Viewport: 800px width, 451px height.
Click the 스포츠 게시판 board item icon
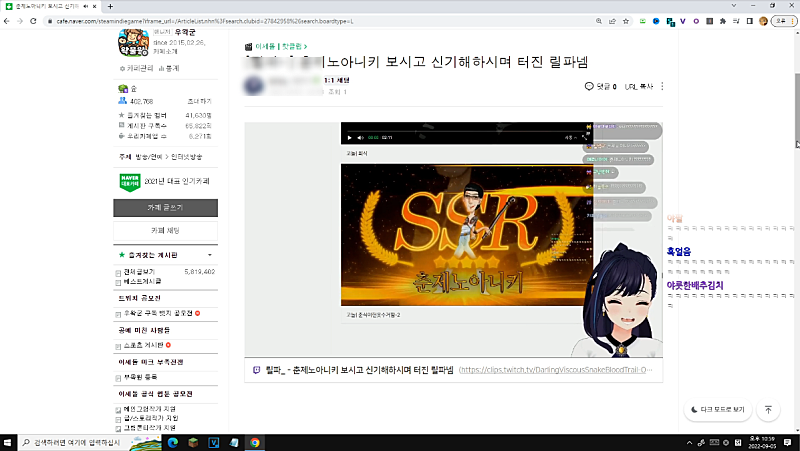pyautogui.click(x=121, y=345)
